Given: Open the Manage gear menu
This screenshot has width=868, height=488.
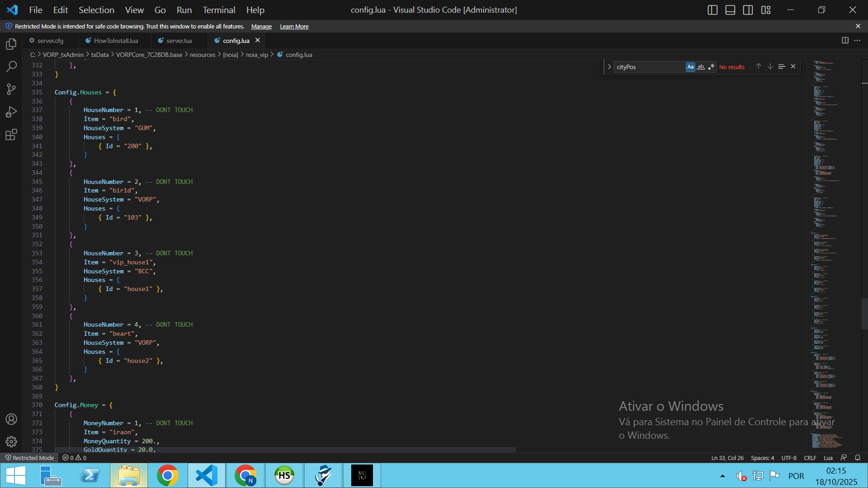Looking at the screenshot, I should [x=11, y=441].
